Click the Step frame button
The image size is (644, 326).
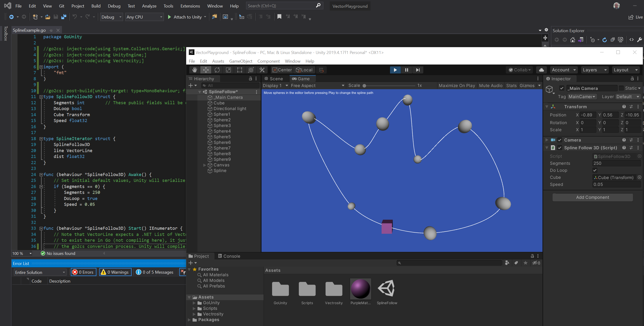coord(418,70)
